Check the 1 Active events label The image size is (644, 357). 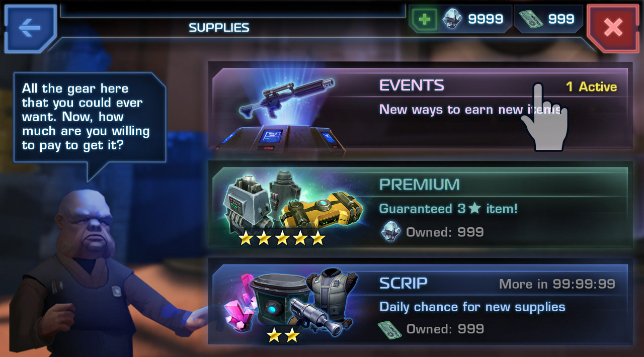[x=591, y=86]
